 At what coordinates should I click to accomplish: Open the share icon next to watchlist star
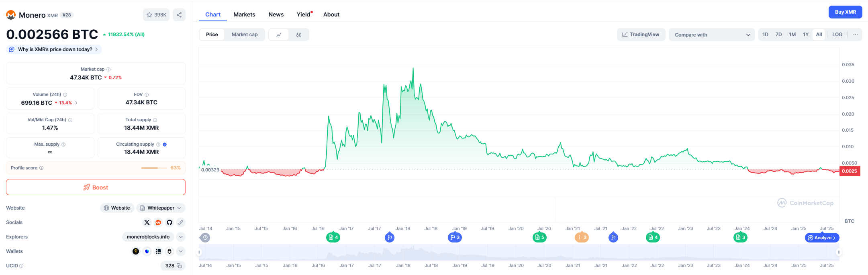coord(179,15)
